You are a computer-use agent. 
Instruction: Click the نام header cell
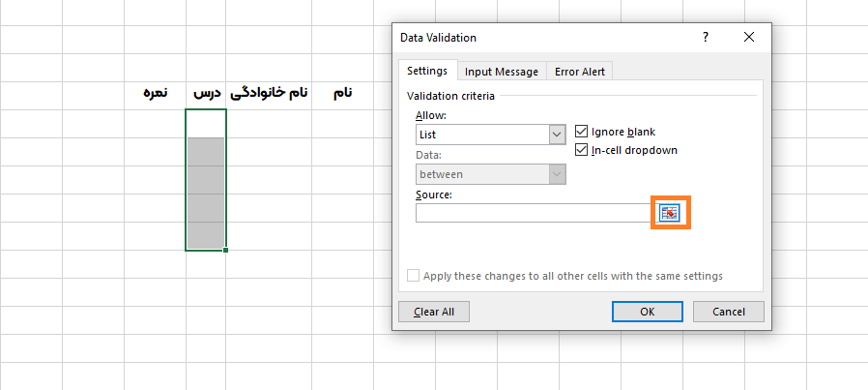342,93
